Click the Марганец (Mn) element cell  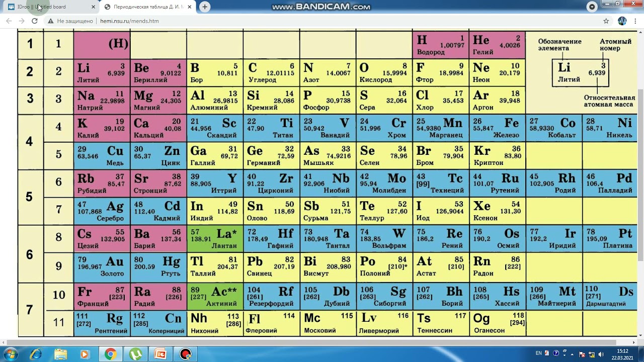coord(441,128)
